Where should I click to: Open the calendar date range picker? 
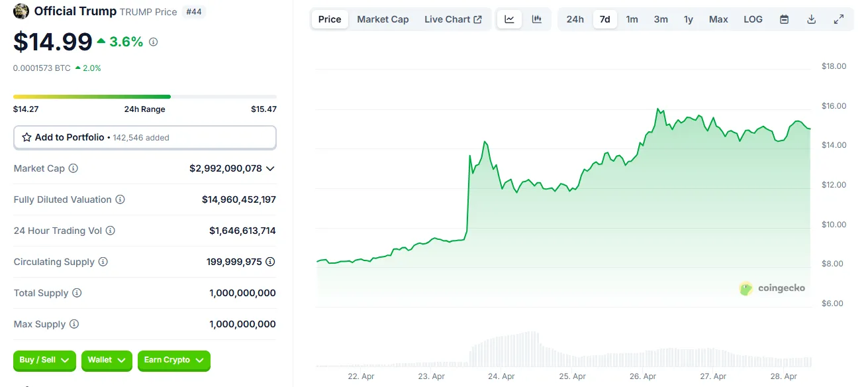(784, 19)
